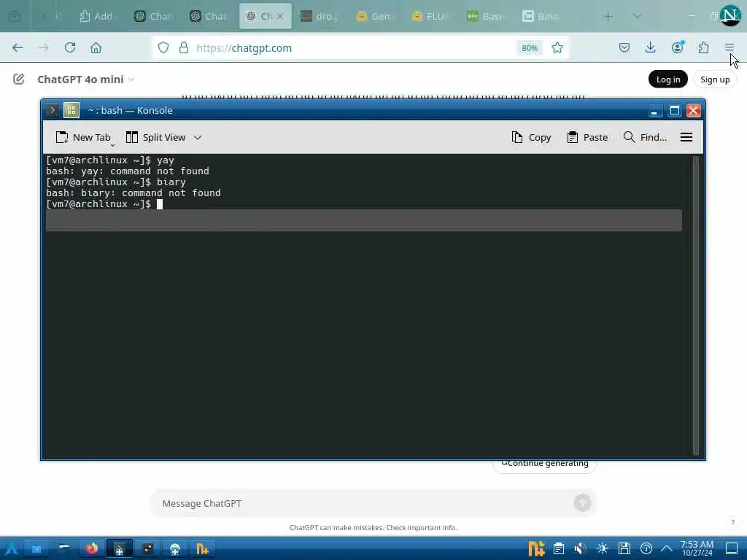
Task: List all tabs dropdown arrow
Action: [x=637, y=16]
